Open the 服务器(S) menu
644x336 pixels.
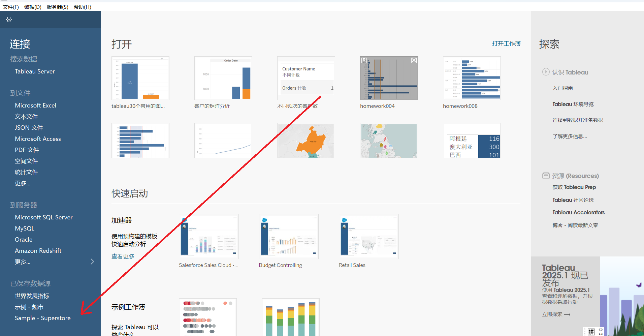point(57,7)
